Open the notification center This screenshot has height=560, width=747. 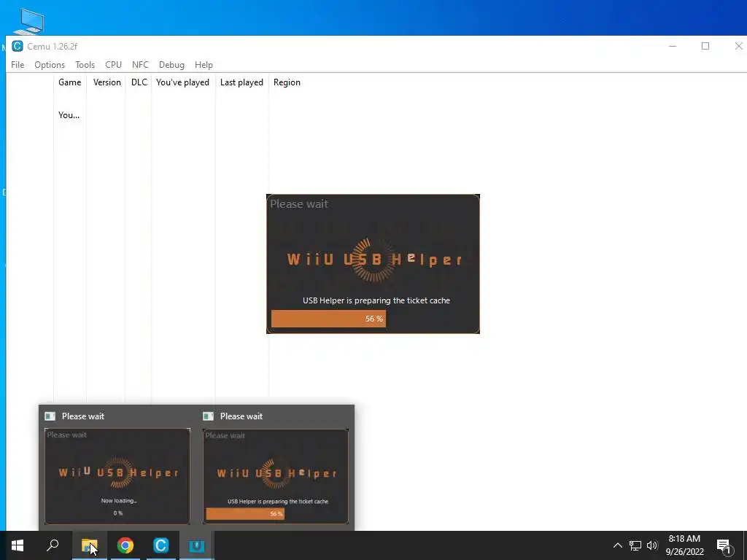point(724,545)
